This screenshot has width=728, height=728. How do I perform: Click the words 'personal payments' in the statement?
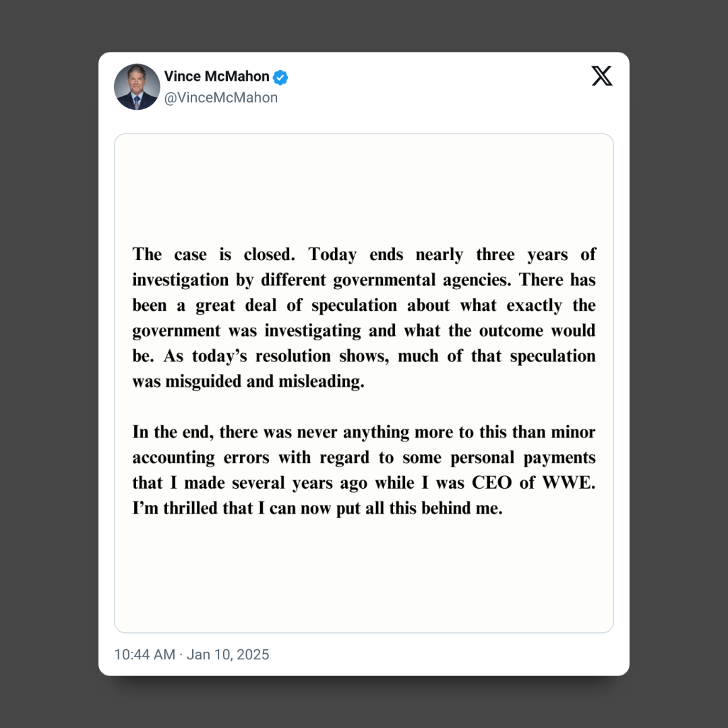point(522,458)
